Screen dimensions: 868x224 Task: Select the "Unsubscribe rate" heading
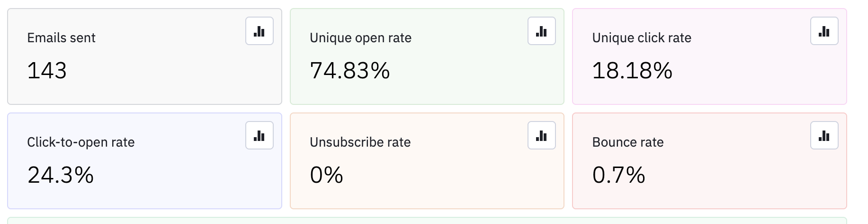360,142
